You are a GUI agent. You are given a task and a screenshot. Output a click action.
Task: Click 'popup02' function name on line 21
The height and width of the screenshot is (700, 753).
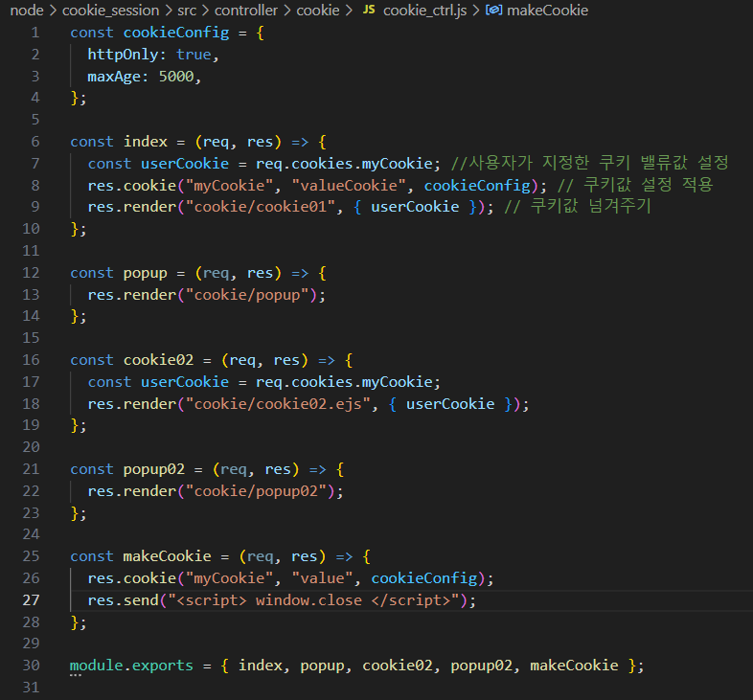(154, 470)
